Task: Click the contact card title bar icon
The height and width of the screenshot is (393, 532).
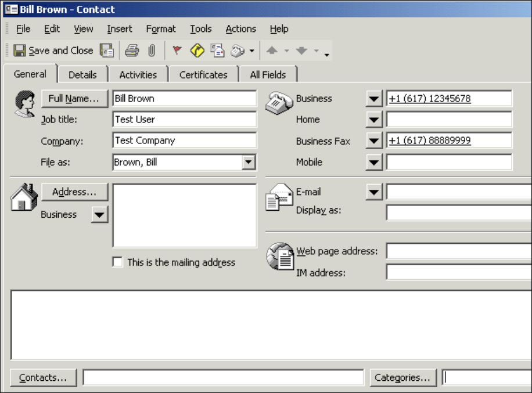Action: pos(12,9)
